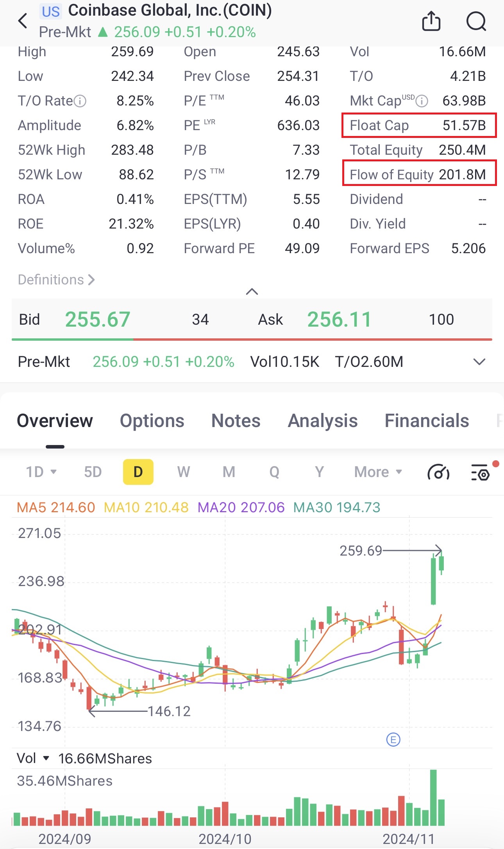Tap the 52Wk High value 283.48
This screenshot has height=849, width=504.
click(x=132, y=150)
